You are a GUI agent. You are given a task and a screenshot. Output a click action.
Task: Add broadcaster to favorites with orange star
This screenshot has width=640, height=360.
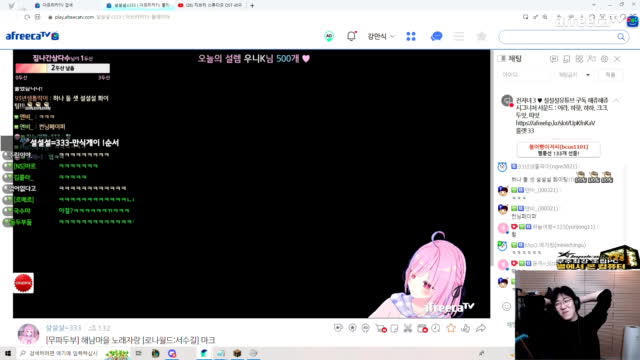click(x=451, y=328)
